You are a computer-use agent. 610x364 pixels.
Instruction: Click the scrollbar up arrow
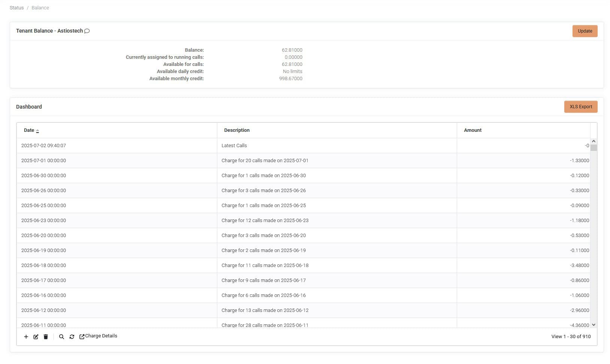click(x=594, y=141)
